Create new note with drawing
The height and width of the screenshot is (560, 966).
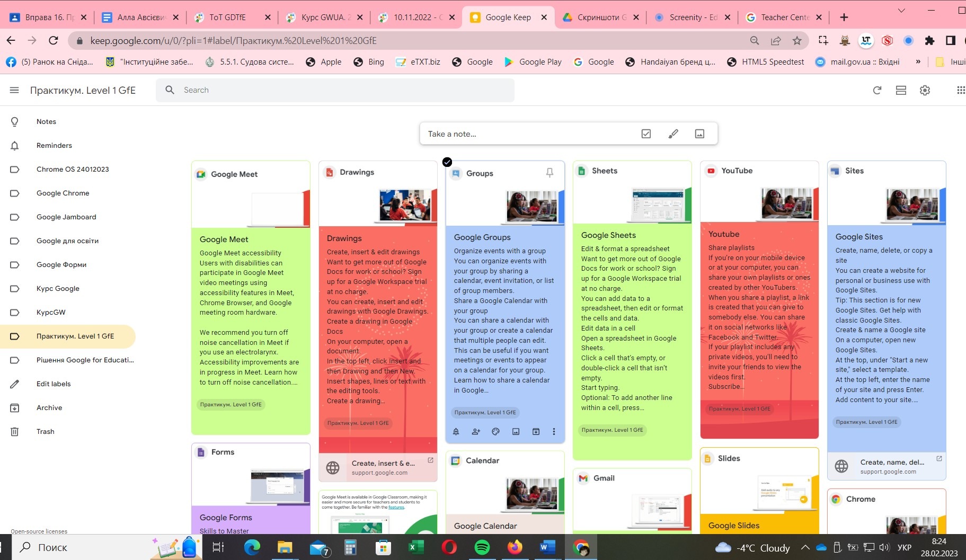[673, 134]
